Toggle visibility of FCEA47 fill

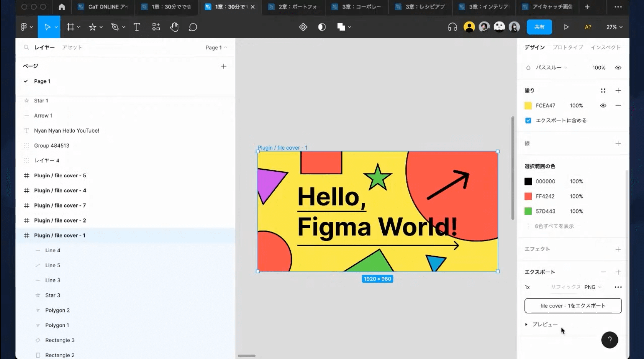[603, 106]
